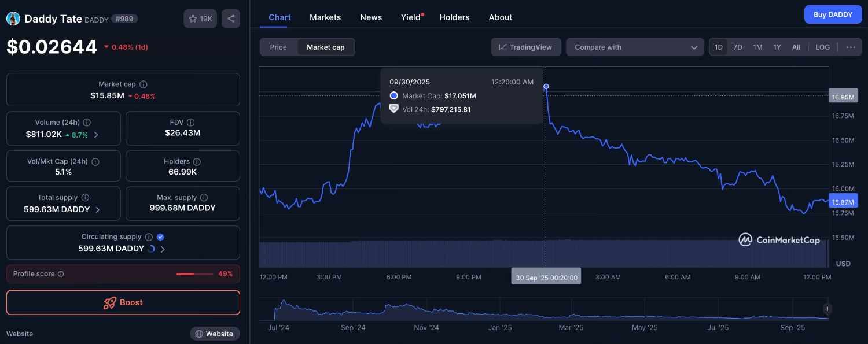This screenshot has width=868, height=344.
Task: Click the $15.85M market cap value
Action: pyautogui.click(x=107, y=96)
